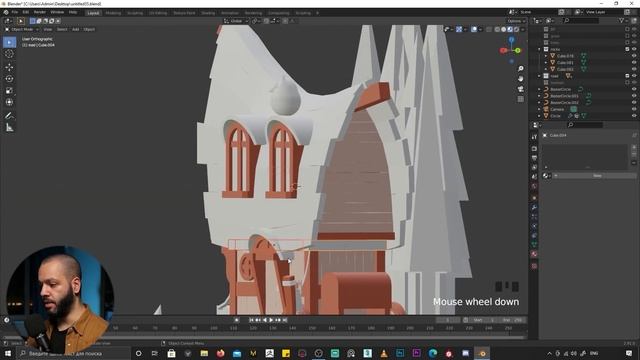
Task: Hide BezierCircle.001 with its eye icon
Action: point(634,96)
